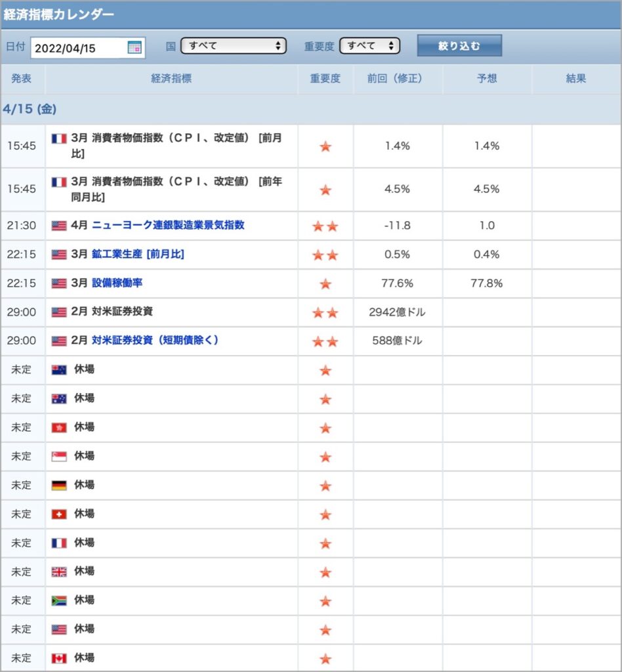
Task: Click previous value 77.6%
Action: (x=398, y=283)
